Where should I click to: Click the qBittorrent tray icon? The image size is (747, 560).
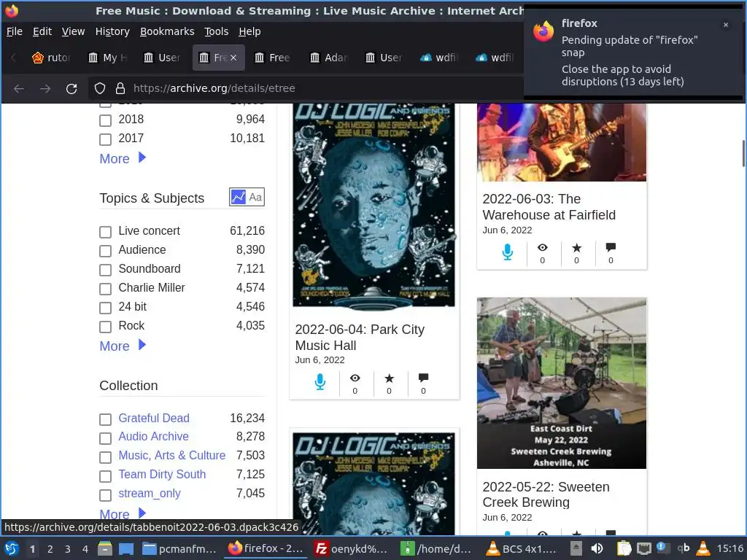(684, 548)
